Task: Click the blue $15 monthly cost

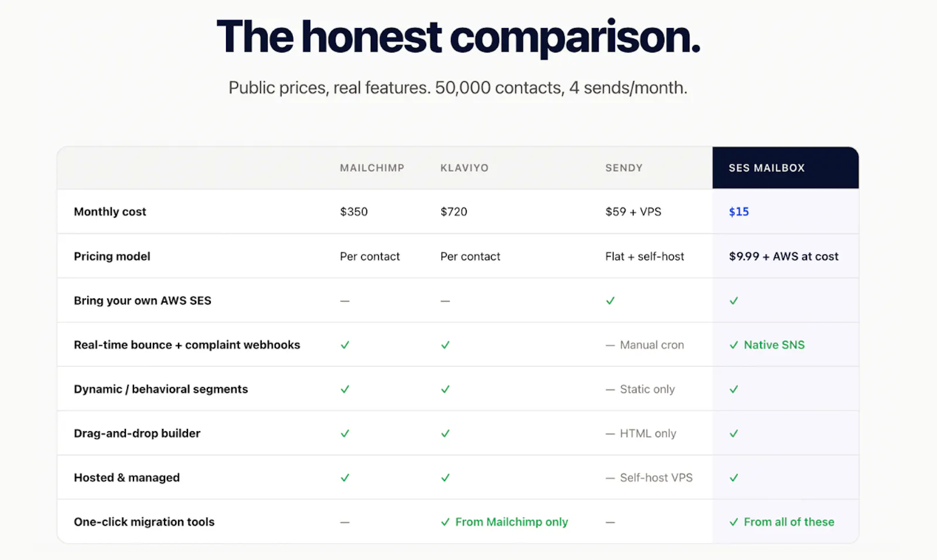Action: point(738,212)
